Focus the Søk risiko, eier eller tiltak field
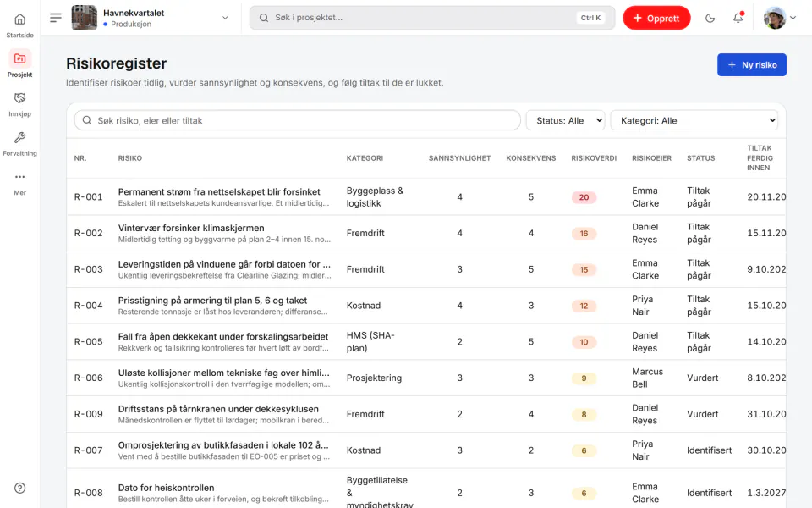Image resolution: width=812 pixels, height=508 pixels. tap(297, 120)
